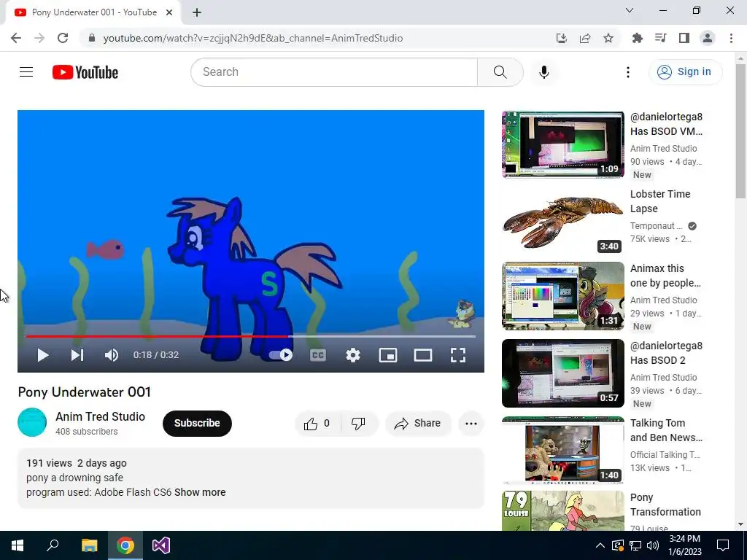This screenshot has width=747, height=560.
Task: Mute the video volume
Action: pyautogui.click(x=112, y=355)
